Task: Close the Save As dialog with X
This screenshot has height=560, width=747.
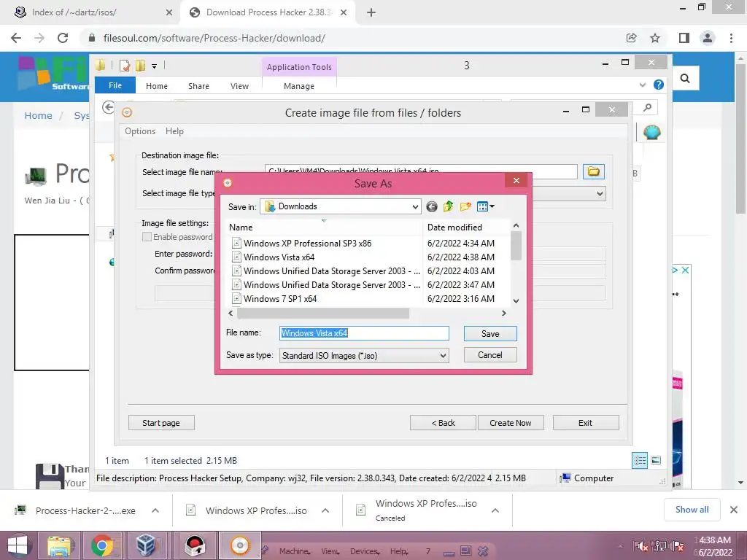Action: point(516,181)
